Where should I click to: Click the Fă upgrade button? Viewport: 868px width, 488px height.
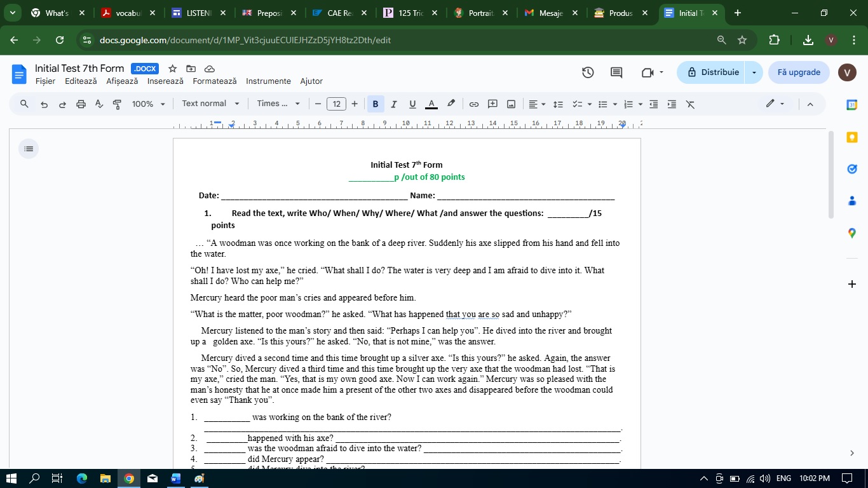[x=799, y=72]
